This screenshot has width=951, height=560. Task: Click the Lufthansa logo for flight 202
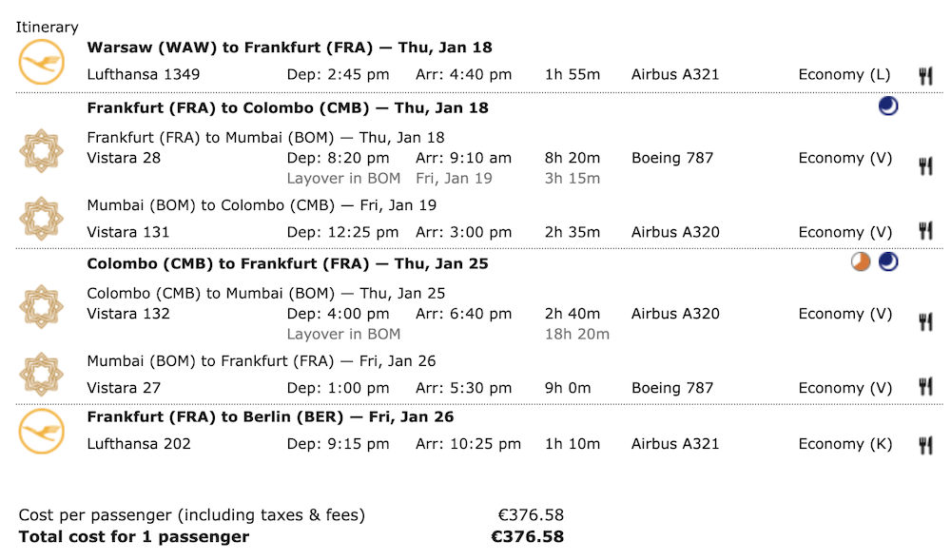click(x=41, y=432)
